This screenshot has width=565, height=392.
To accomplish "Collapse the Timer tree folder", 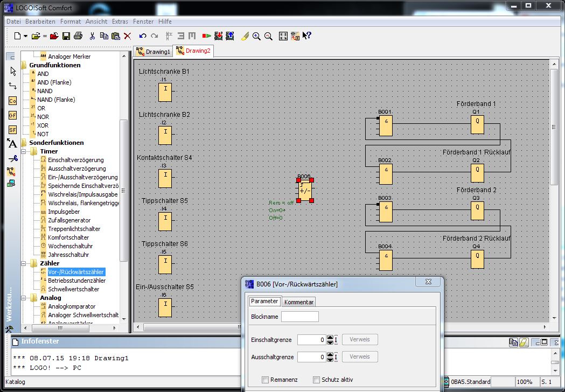I will click(24, 151).
